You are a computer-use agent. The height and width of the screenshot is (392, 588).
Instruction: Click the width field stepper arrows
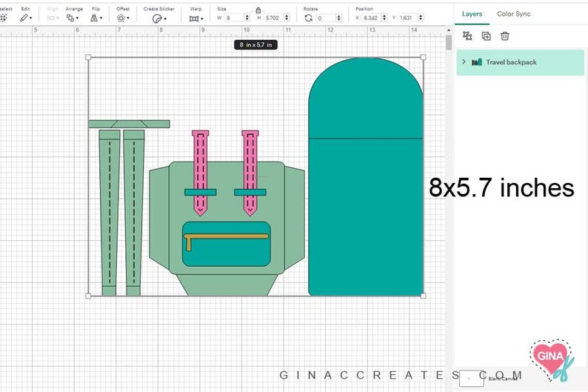(247, 18)
